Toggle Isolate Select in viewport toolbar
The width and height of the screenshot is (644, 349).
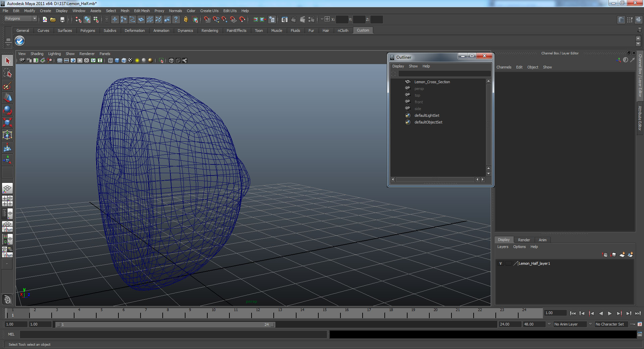(x=161, y=60)
